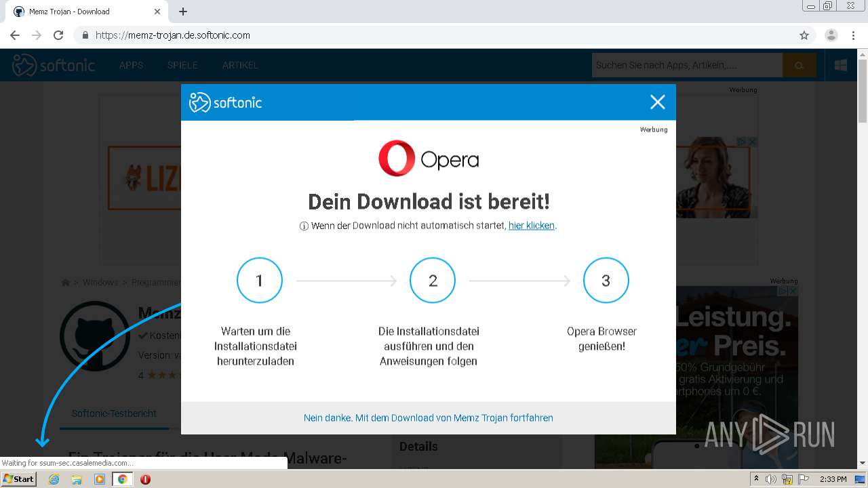Open Windows Start menu

pyautogui.click(x=19, y=479)
